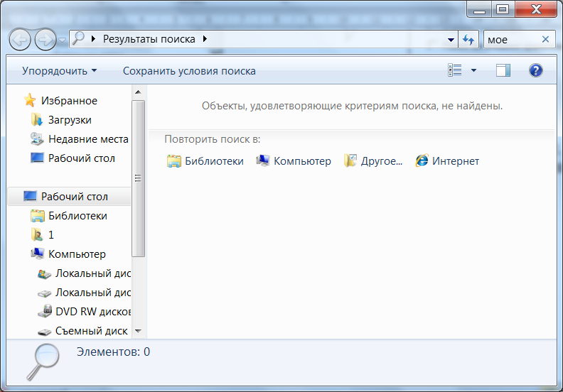The width and height of the screenshot is (563, 392).
Task: Open Недавние места
Action: (x=88, y=138)
